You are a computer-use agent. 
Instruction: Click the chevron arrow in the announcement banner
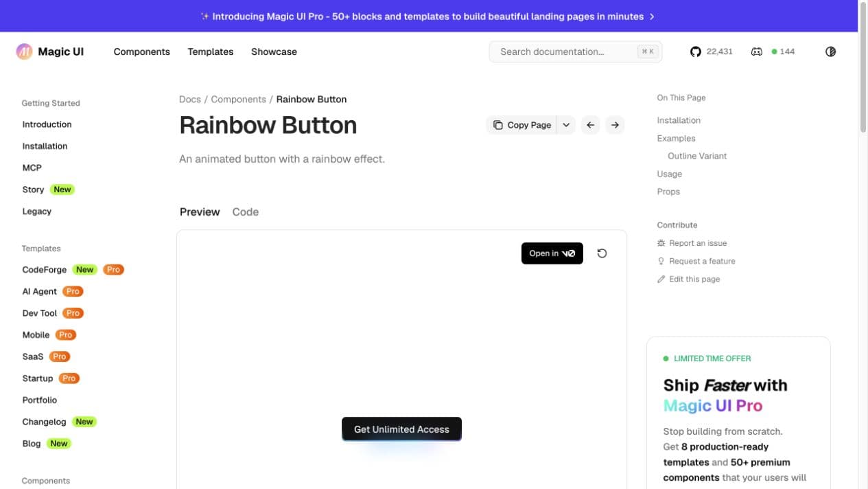pyautogui.click(x=652, y=16)
